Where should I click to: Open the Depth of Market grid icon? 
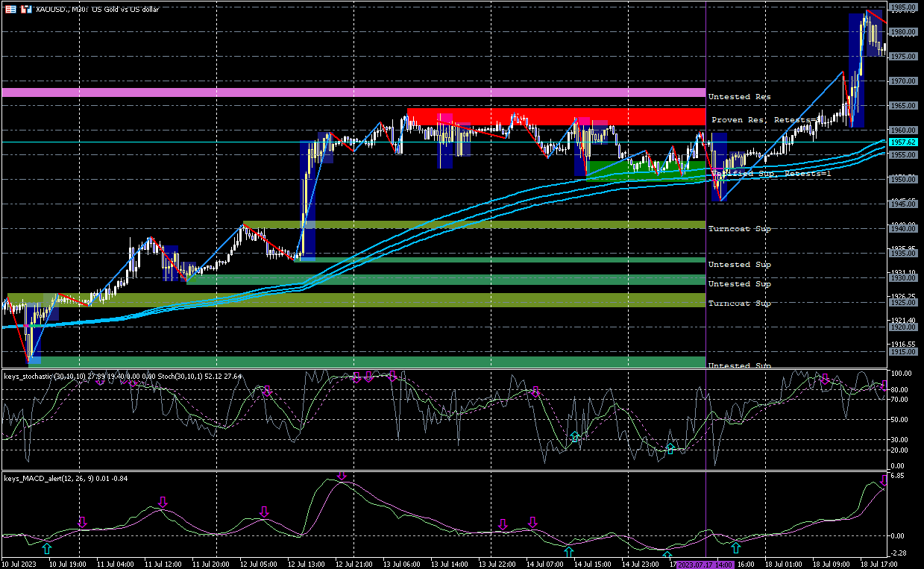[x=10, y=9]
